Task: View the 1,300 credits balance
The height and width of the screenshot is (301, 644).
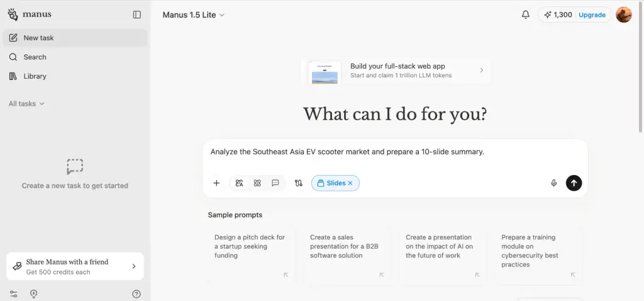Action: pos(558,15)
